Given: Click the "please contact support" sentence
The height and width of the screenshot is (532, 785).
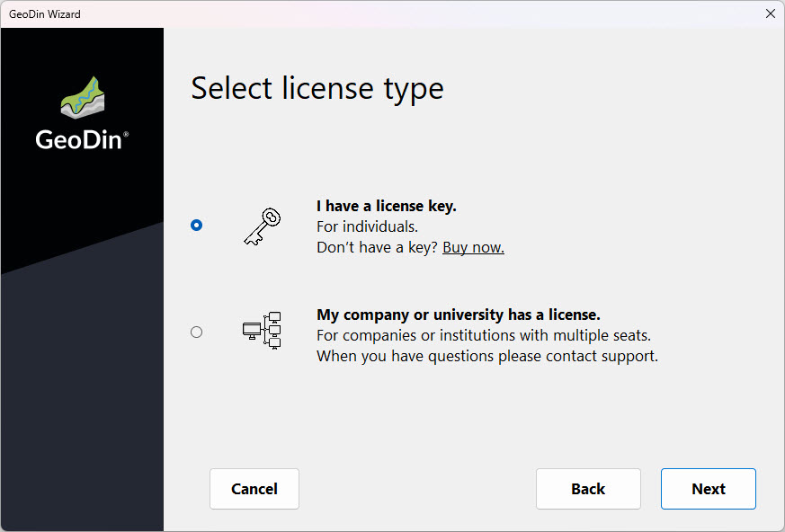Looking at the screenshot, I should 486,356.
